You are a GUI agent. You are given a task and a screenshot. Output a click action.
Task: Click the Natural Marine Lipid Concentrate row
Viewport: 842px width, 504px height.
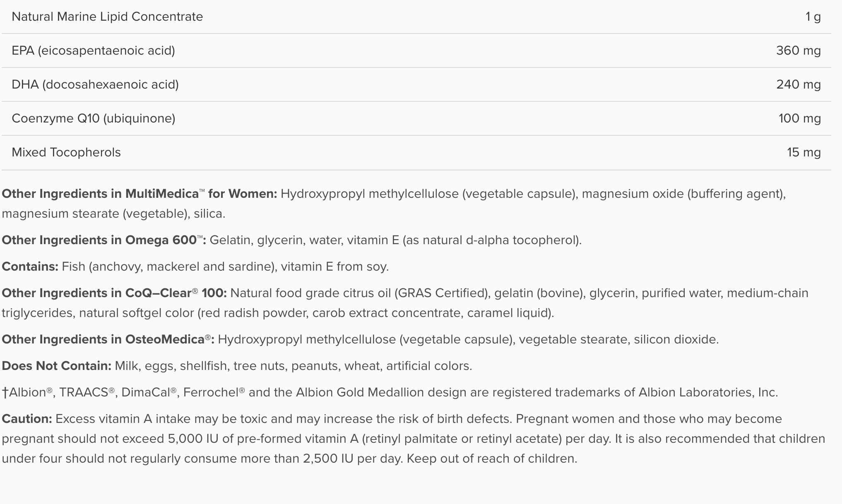tap(107, 17)
